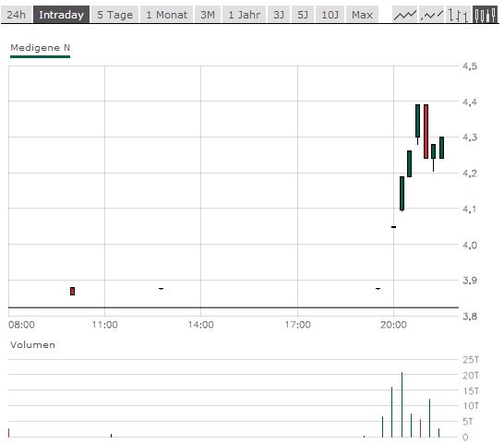Click the 11:00 time axis label
Screen dimensions: 504x444
[x=105, y=325]
